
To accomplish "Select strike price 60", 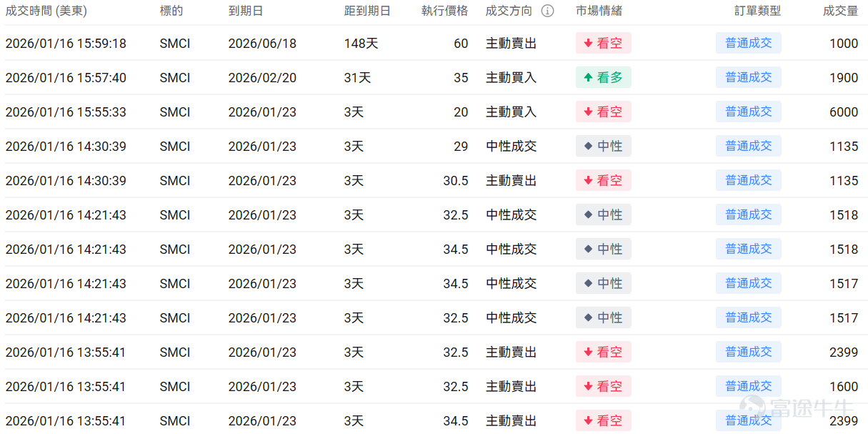I will 461,44.
